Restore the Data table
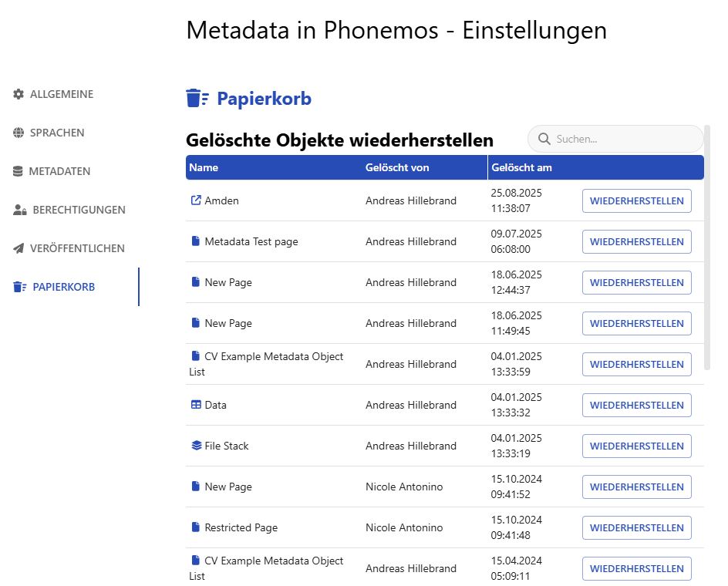Screen dimensions: 728x586 (636, 405)
